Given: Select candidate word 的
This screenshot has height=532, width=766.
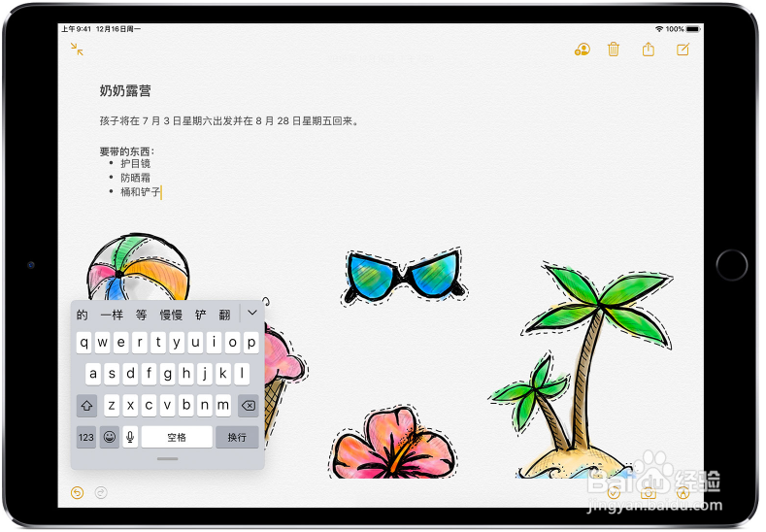Looking at the screenshot, I should click(83, 316).
